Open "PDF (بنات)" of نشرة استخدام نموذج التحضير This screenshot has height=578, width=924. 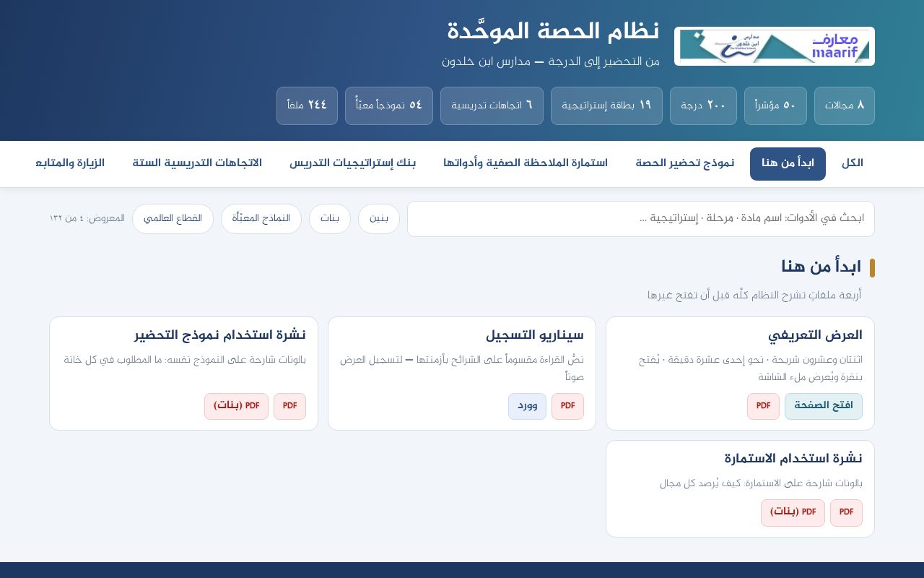click(x=236, y=406)
